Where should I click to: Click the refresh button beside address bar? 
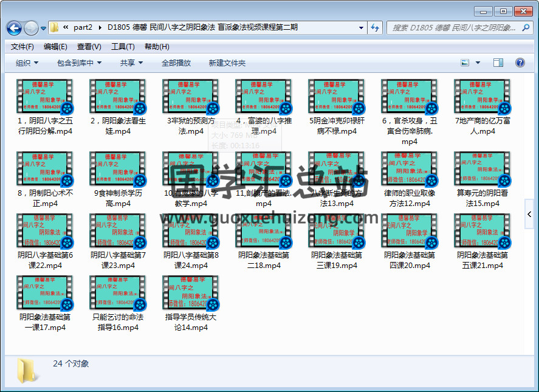coord(376,27)
